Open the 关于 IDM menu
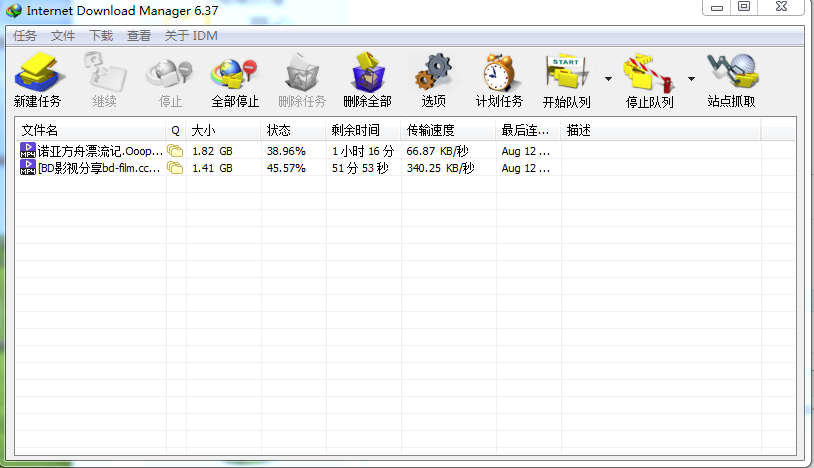The height and width of the screenshot is (468, 814). tap(191, 36)
